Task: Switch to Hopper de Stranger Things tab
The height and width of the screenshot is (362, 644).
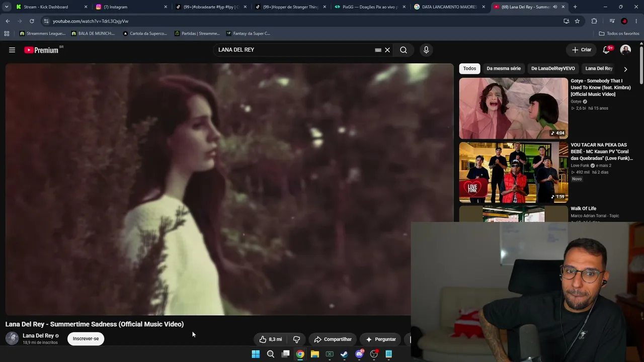Action: 290,7
